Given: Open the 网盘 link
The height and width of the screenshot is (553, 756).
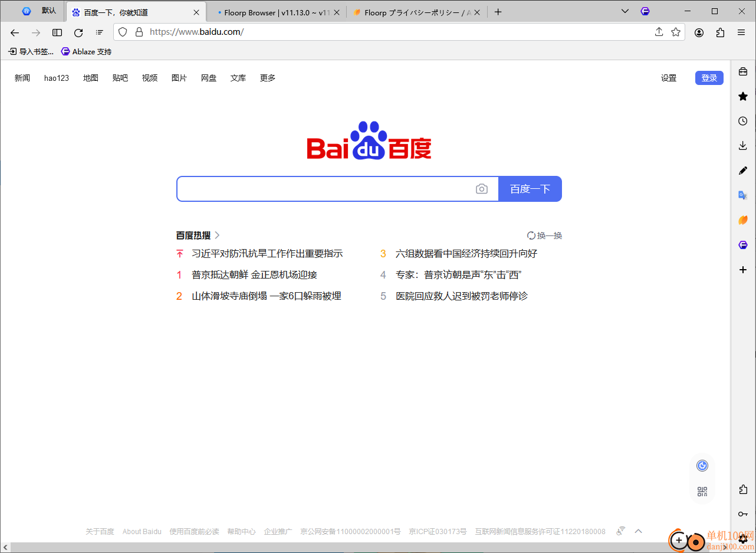Looking at the screenshot, I should click(209, 78).
